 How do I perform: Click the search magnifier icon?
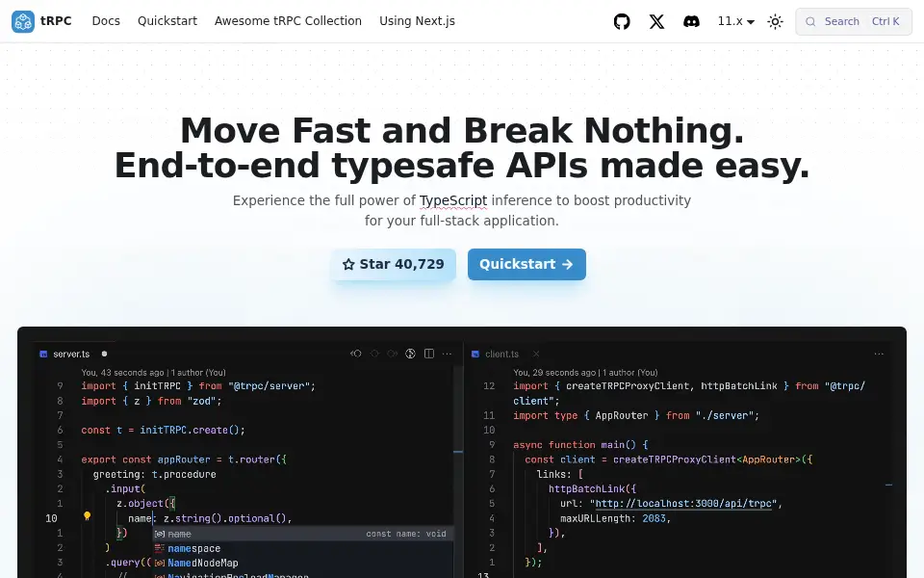tap(810, 22)
